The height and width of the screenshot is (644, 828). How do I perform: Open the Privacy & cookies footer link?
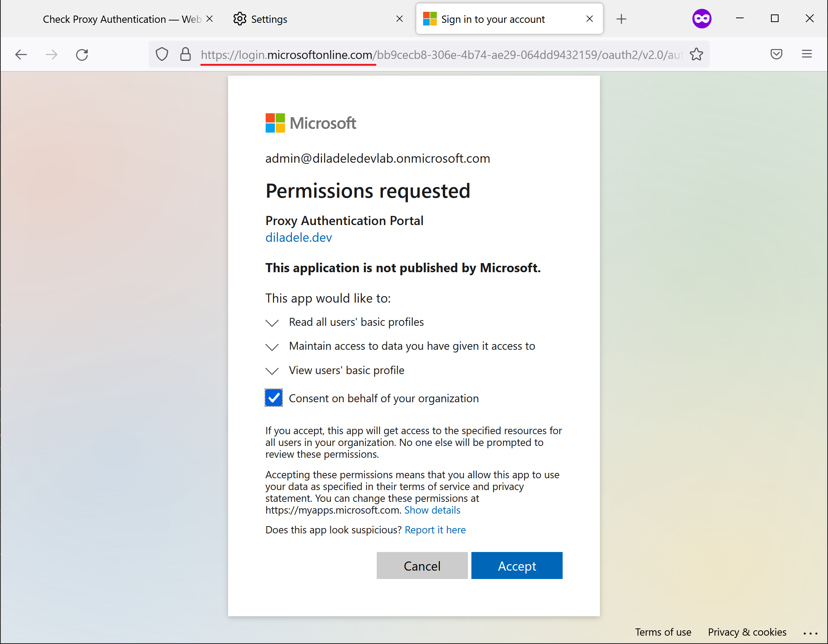[x=747, y=632]
